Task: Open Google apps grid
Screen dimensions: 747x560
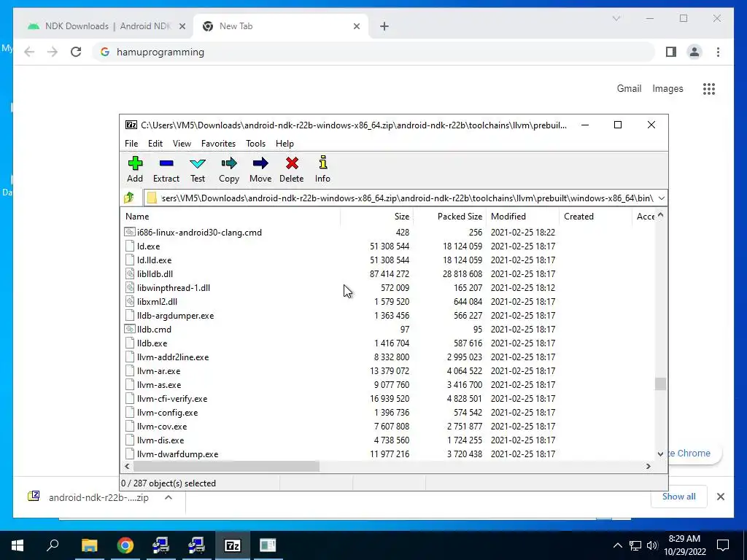Action: (709, 88)
